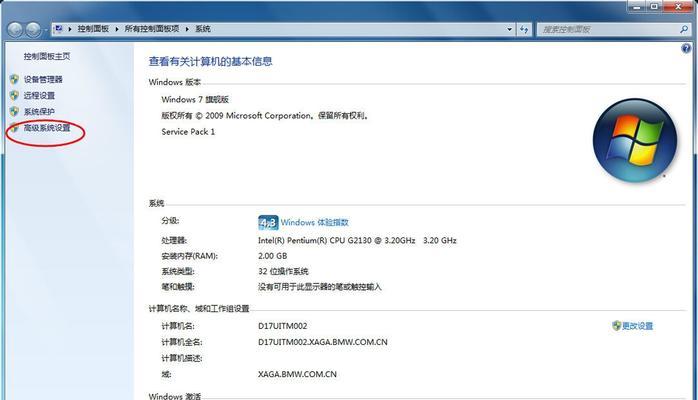Refresh the address bar with refresh icon

pos(524,29)
